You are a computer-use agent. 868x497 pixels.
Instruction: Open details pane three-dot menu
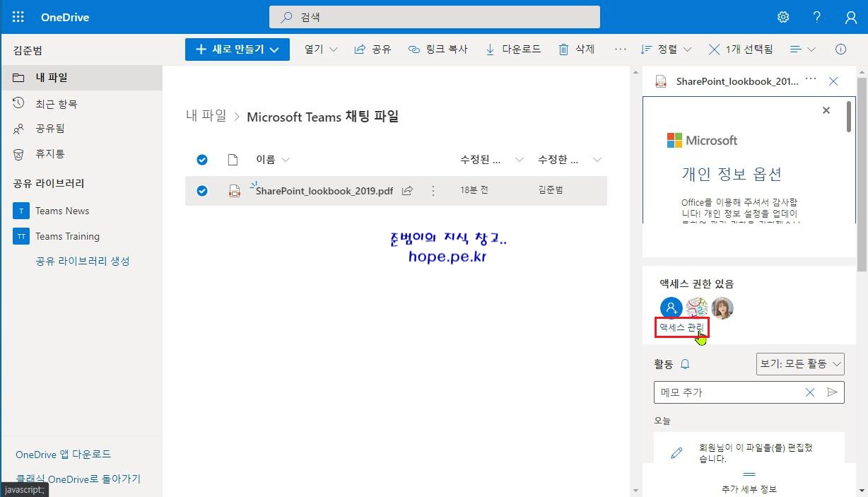tap(811, 79)
